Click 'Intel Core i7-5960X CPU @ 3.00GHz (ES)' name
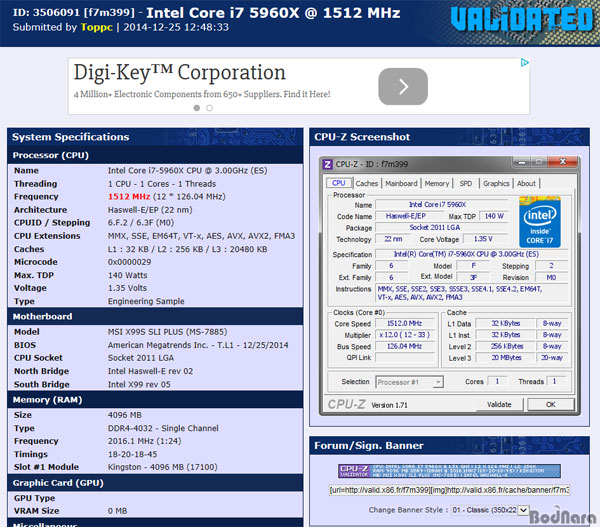This screenshot has height=527, width=600. tap(188, 171)
